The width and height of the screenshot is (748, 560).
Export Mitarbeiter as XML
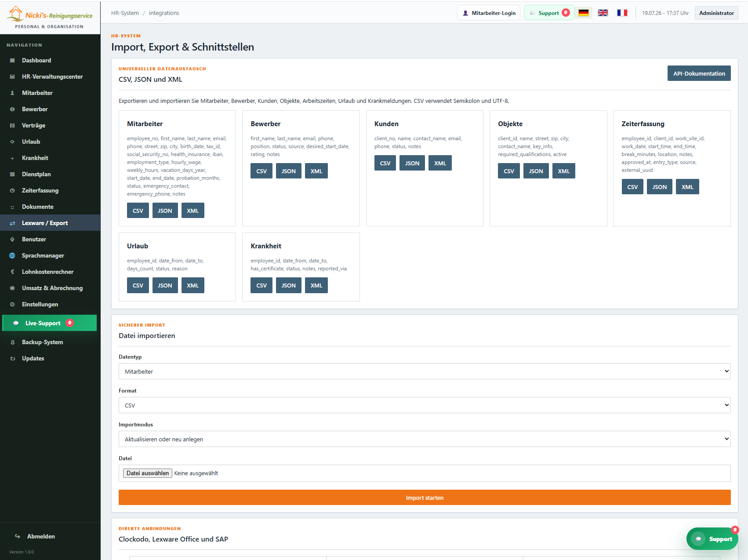coord(193,211)
